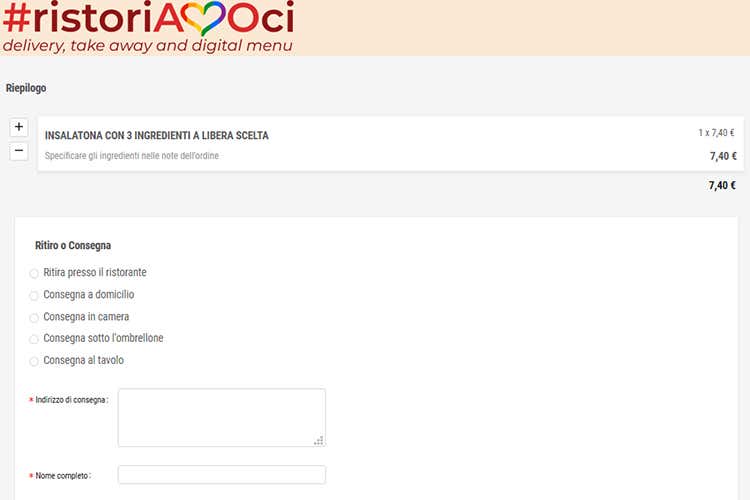The image size is (750, 500).
Task: Click the '1 x 7,40 €' quantity price
Action: point(716,132)
